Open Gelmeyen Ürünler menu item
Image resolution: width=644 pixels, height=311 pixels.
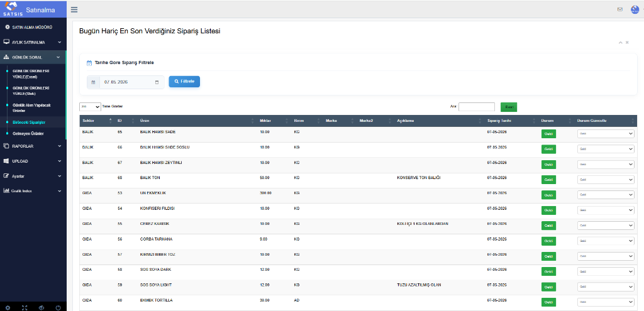(x=28, y=133)
